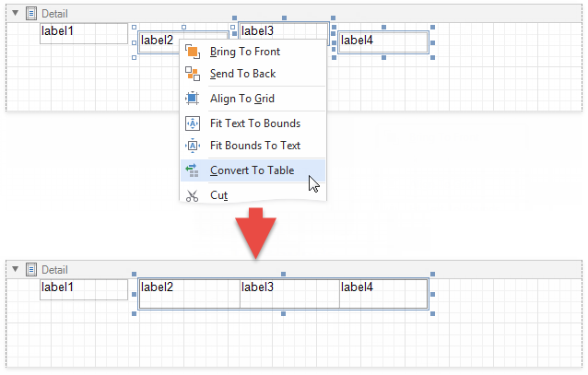Select label2 control in the upper band
The height and width of the screenshot is (375, 588).
coord(157,42)
